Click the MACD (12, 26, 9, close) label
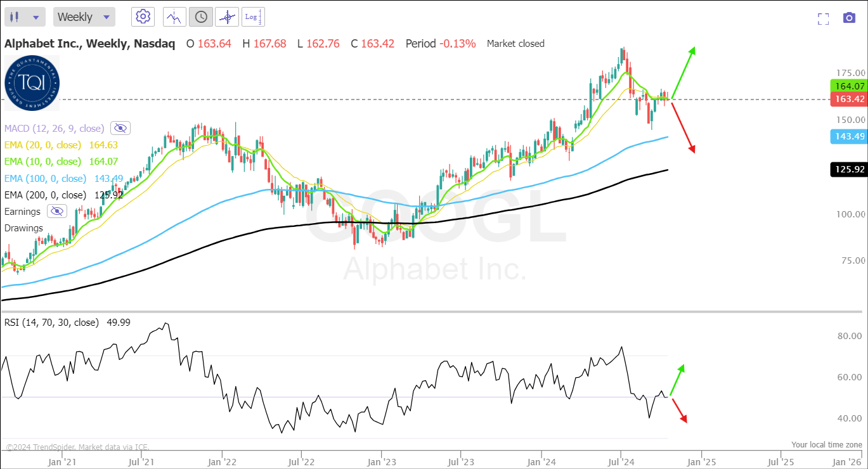868x469 pixels. (55, 128)
